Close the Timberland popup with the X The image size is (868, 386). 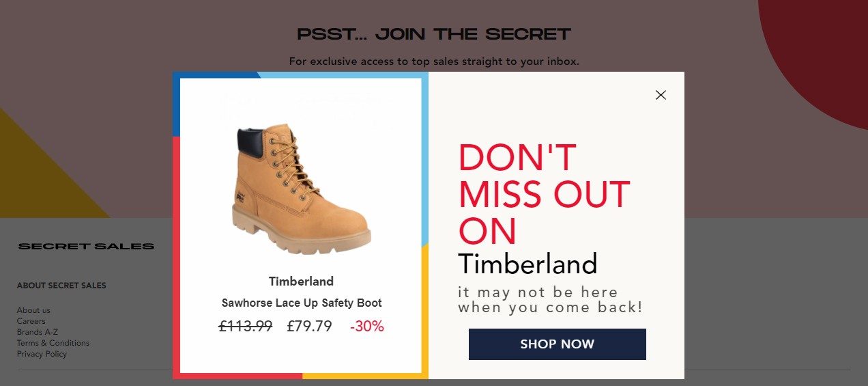point(661,95)
